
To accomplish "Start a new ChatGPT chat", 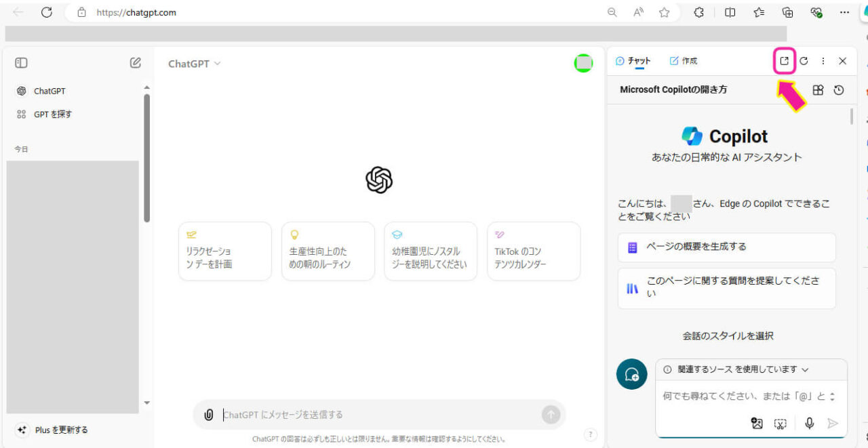I will (x=136, y=63).
